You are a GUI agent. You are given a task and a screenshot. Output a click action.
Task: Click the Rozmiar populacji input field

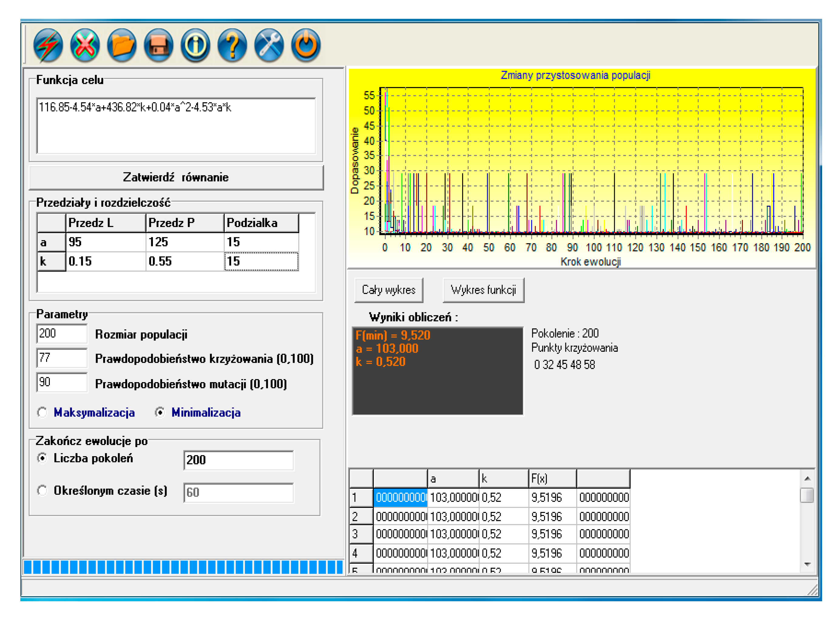click(62, 334)
